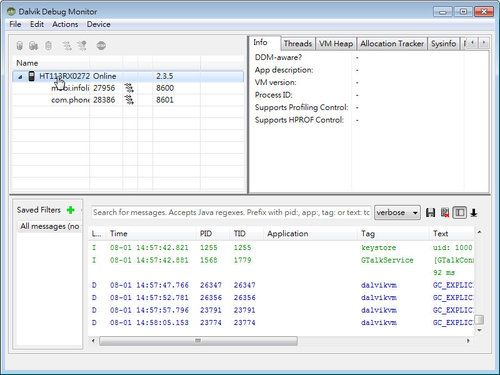Click the threads icon in the 27956 row
The height and width of the screenshot is (375, 500).
tap(129, 88)
